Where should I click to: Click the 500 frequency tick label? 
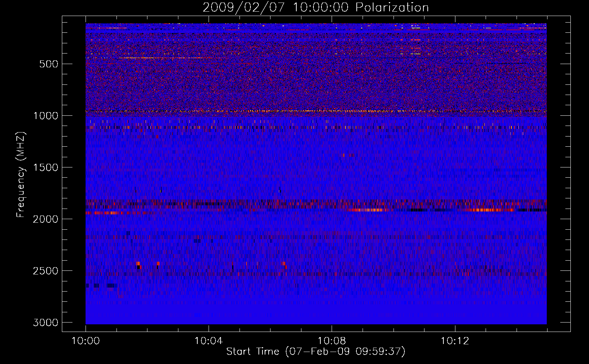tap(48, 64)
